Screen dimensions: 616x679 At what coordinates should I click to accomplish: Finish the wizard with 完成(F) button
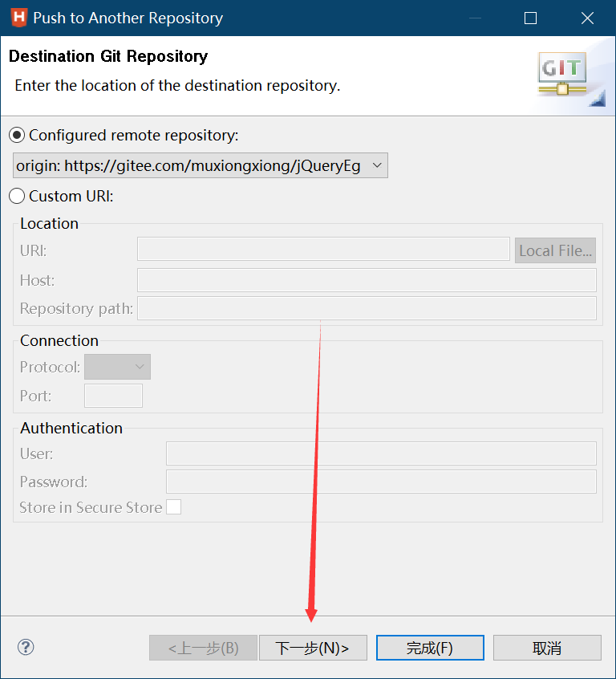pos(430,648)
